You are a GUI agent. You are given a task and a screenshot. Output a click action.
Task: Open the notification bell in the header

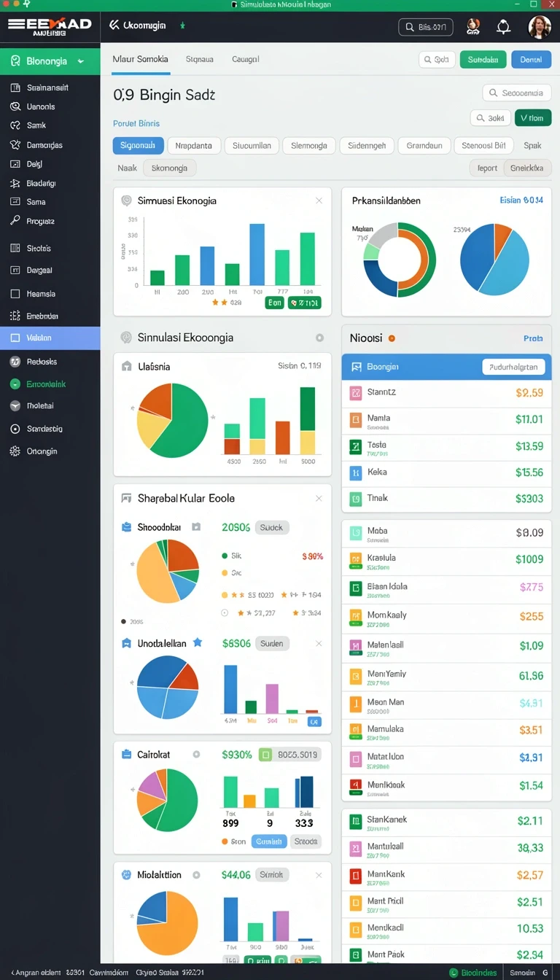[503, 27]
